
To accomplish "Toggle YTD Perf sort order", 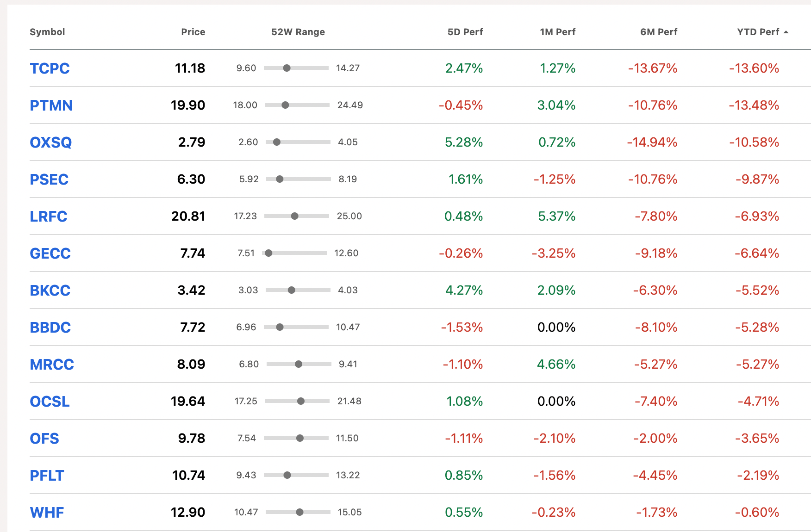I will (x=758, y=32).
